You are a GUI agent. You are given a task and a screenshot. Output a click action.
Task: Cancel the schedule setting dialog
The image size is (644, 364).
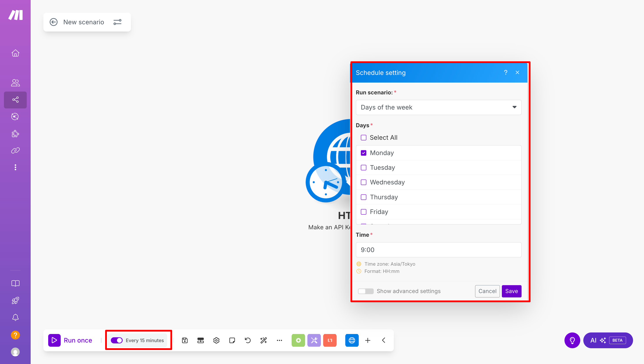[487, 291]
